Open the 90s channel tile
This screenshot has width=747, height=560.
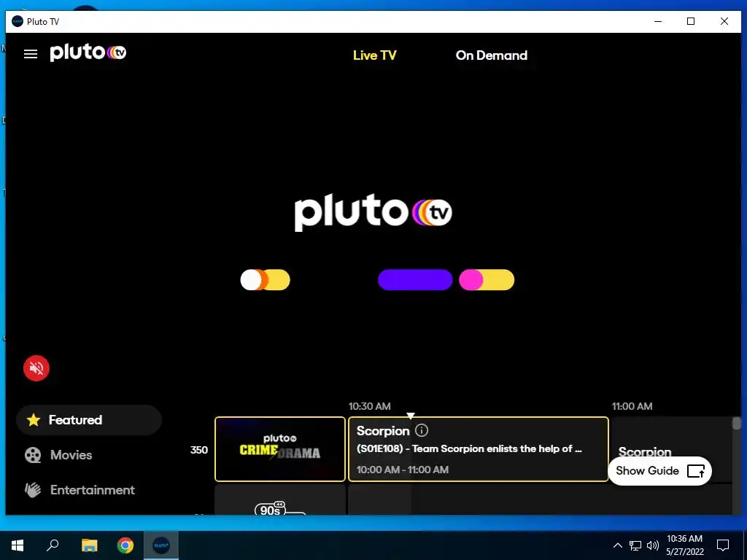(x=280, y=500)
